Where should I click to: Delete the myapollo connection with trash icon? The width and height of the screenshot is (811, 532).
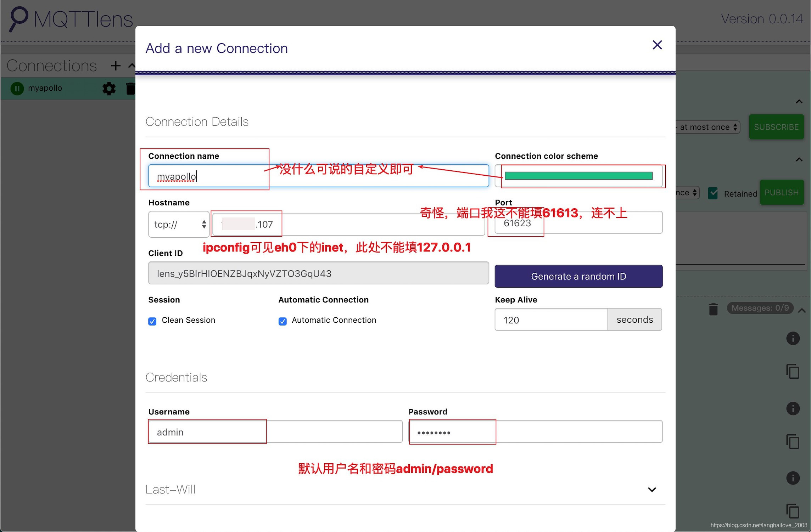130,89
